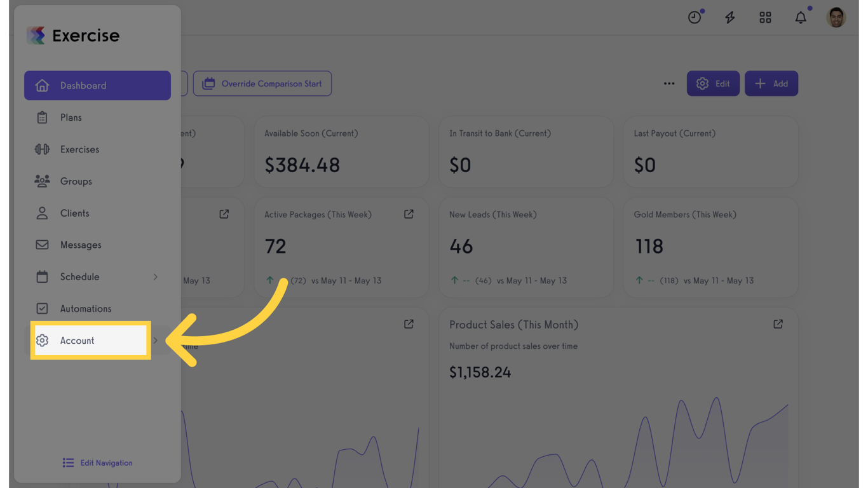Expand the Schedule submenu chevron
The height and width of the screenshot is (488, 868).
pyautogui.click(x=155, y=277)
